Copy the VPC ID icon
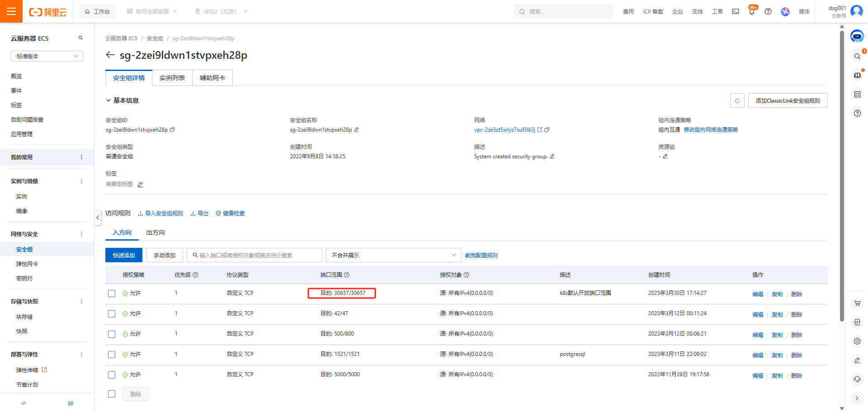 547,130
